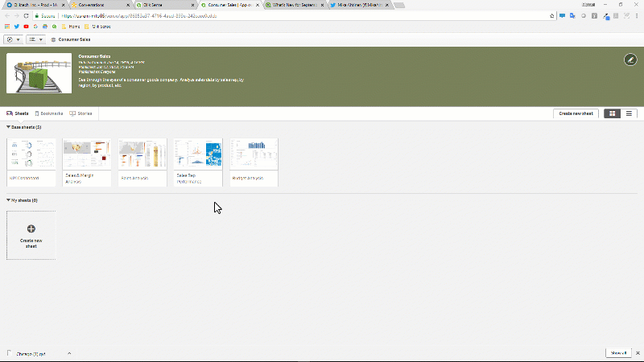Screen dimensions: 644x362
Task: Open the Sales Analysis sheet
Action: [x=142, y=162]
